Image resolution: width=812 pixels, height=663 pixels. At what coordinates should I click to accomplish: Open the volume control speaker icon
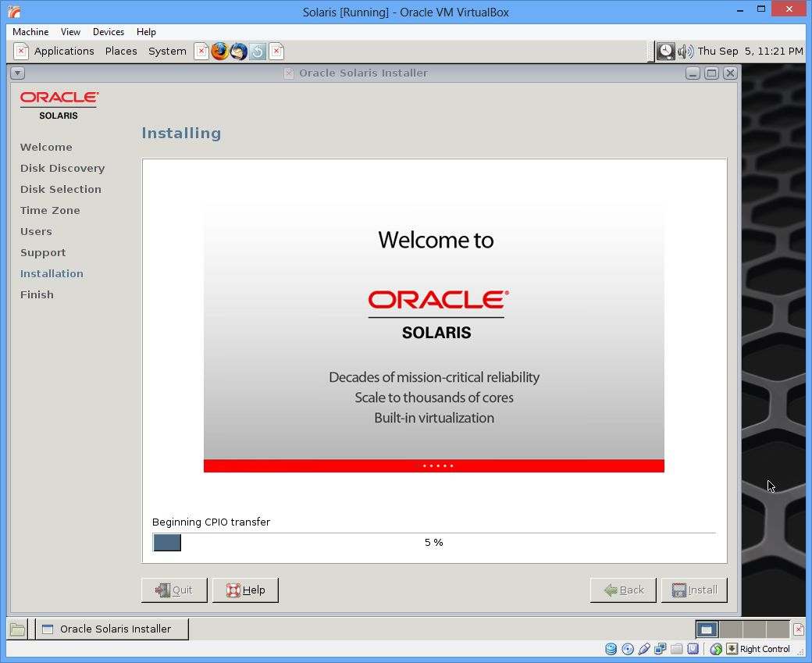tap(686, 51)
